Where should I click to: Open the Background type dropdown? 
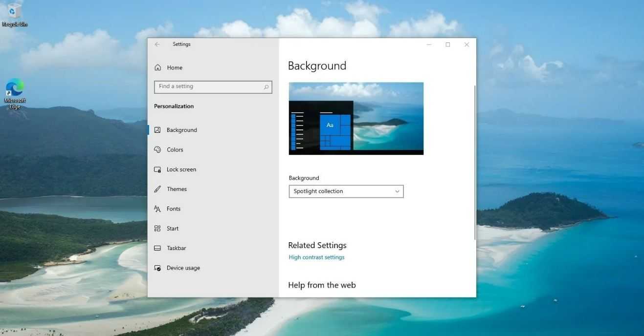tap(346, 191)
